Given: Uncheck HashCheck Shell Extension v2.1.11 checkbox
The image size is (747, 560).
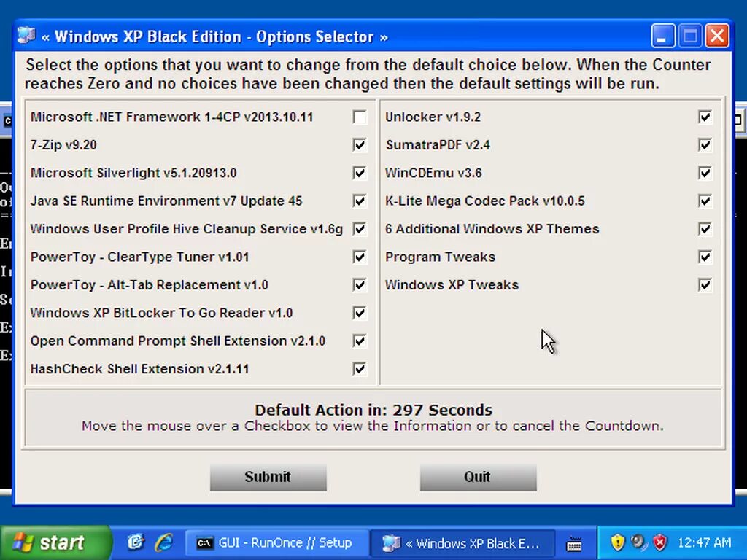Looking at the screenshot, I should tap(360, 369).
